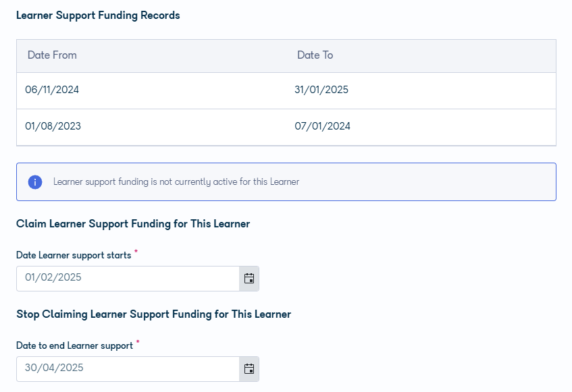Click the 'not currently active' alert message text
Screen dimensions: 572x392
(x=176, y=181)
